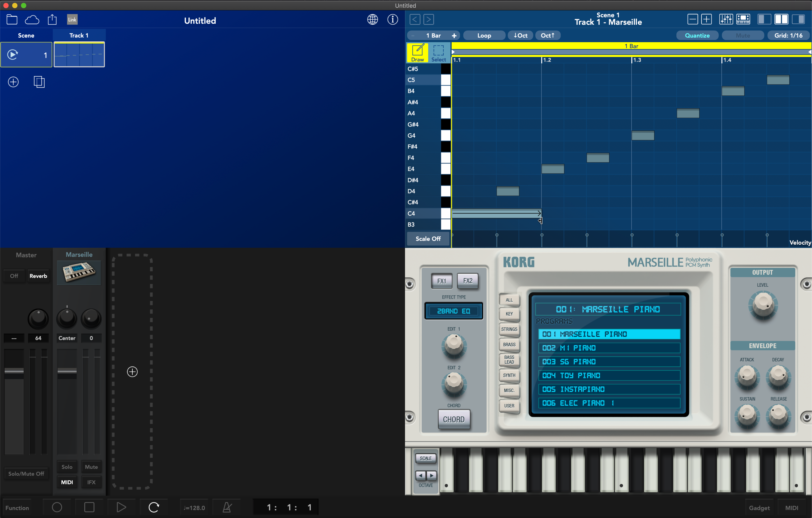Decrease bar count with minus
This screenshot has width=812, height=518.
[413, 35]
